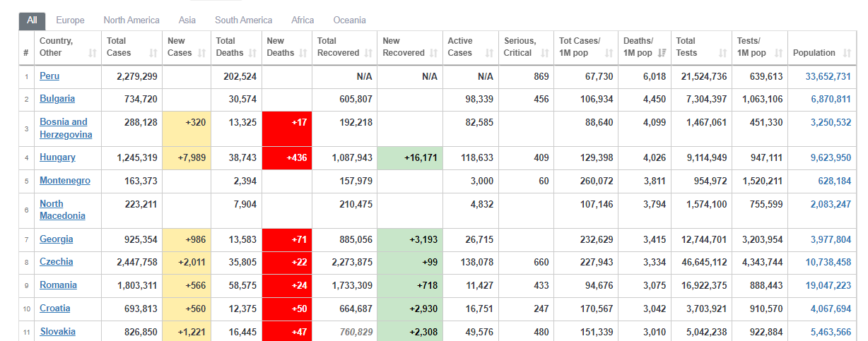Select the North America tab

[x=131, y=20]
